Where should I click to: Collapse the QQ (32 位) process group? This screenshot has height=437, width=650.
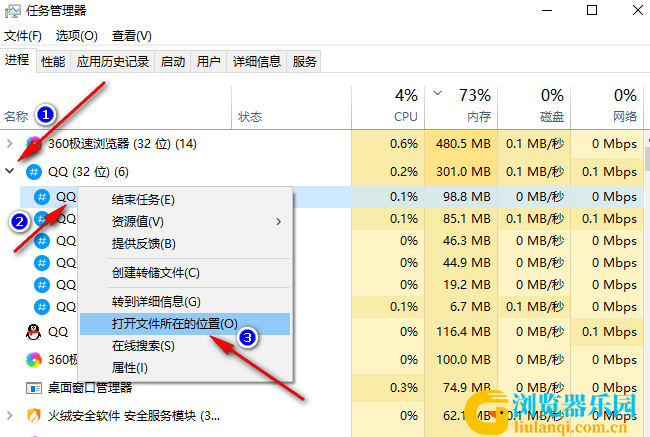(10, 171)
